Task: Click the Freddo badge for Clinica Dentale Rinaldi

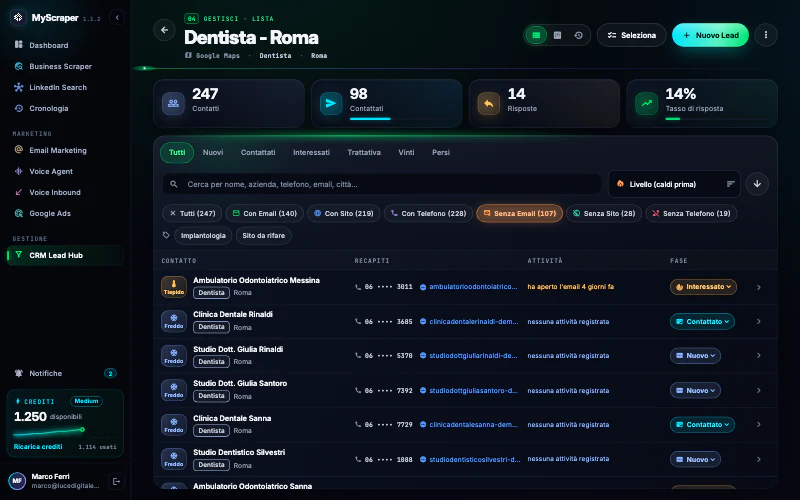Action: coord(173,321)
